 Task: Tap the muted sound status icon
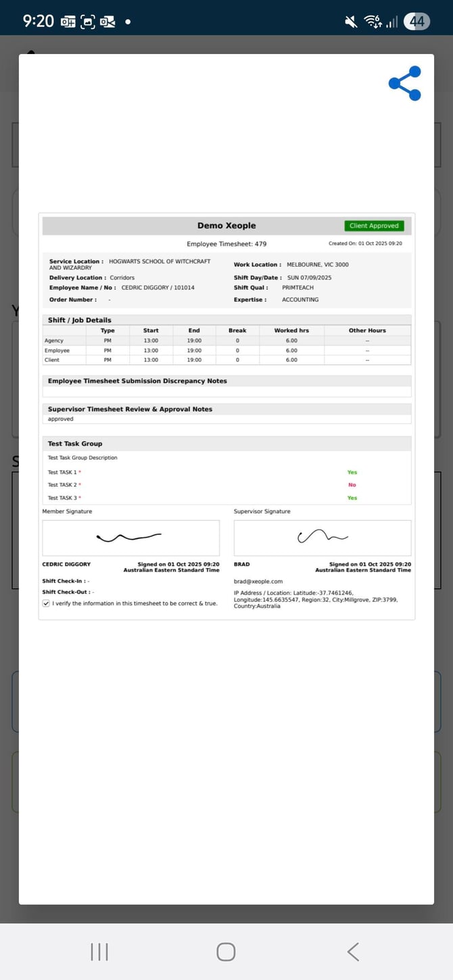click(351, 22)
